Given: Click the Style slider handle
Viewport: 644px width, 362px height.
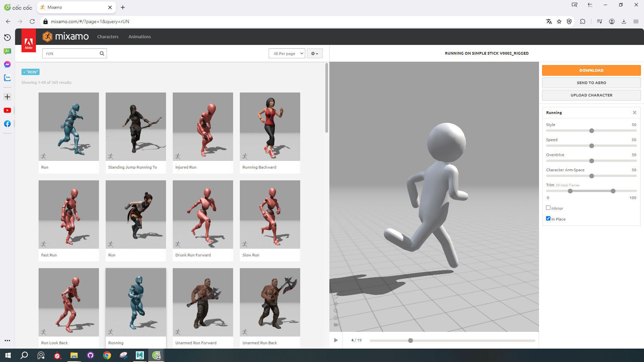Looking at the screenshot, I should (592, 131).
